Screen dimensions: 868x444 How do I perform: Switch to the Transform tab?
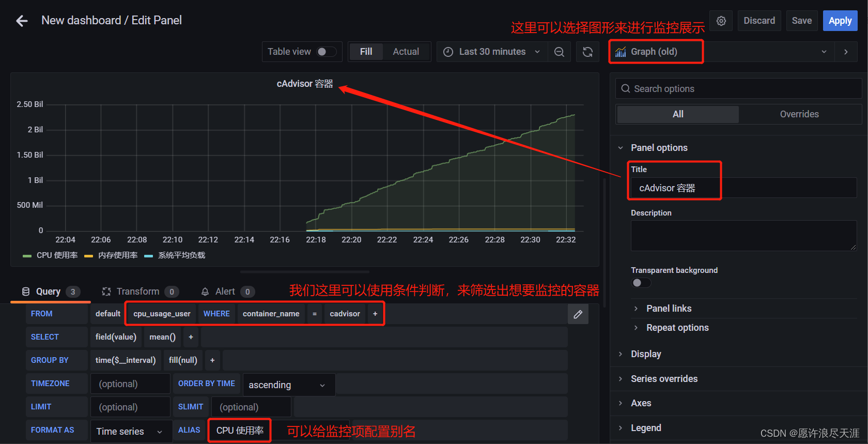click(x=140, y=292)
